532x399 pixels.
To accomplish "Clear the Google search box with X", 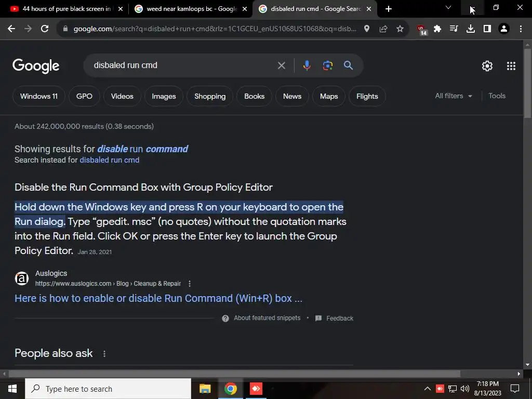I will pyautogui.click(x=281, y=65).
